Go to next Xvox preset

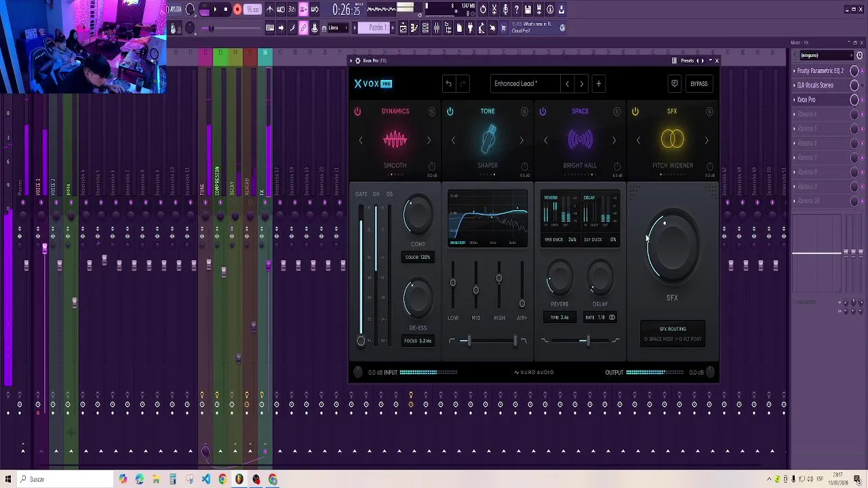(581, 84)
